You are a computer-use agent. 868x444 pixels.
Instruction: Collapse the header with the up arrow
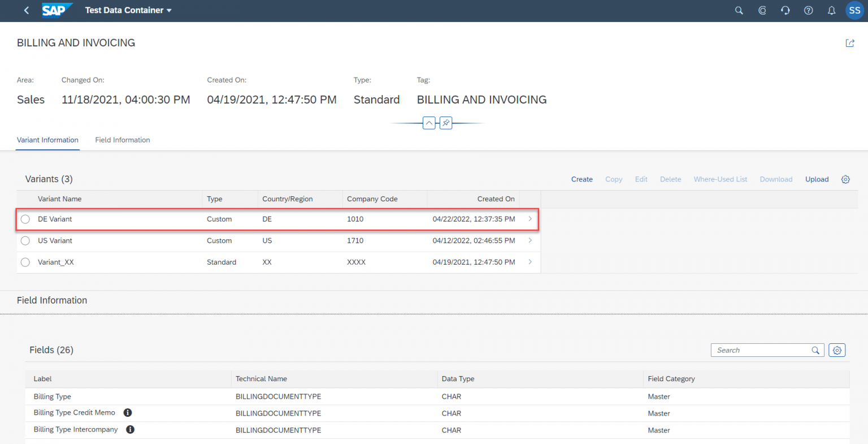pos(429,123)
